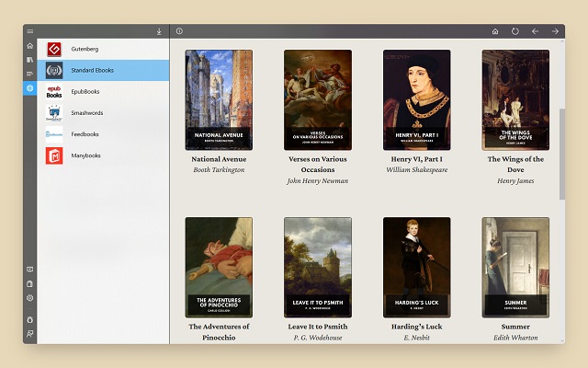Navigate forward with right arrow
588x368 pixels.
point(555,31)
